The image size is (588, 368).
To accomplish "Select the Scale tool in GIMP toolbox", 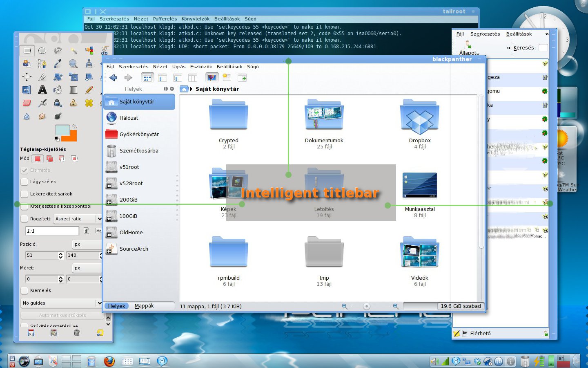I will pos(73,77).
